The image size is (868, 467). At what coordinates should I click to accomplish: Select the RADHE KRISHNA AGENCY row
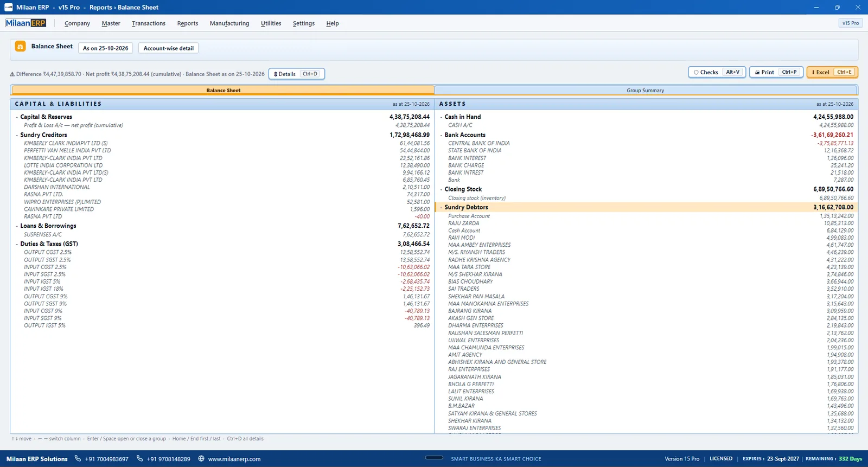pos(646,260)
